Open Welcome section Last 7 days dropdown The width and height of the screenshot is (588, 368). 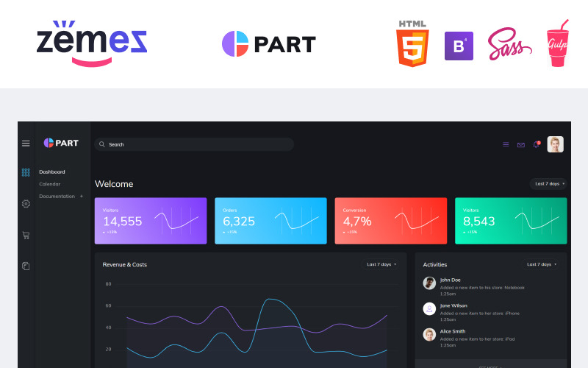[x=548, y=184]
